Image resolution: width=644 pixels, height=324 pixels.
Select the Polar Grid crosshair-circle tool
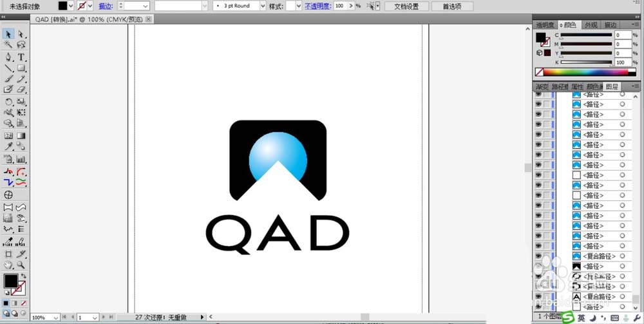coord(8,195)
